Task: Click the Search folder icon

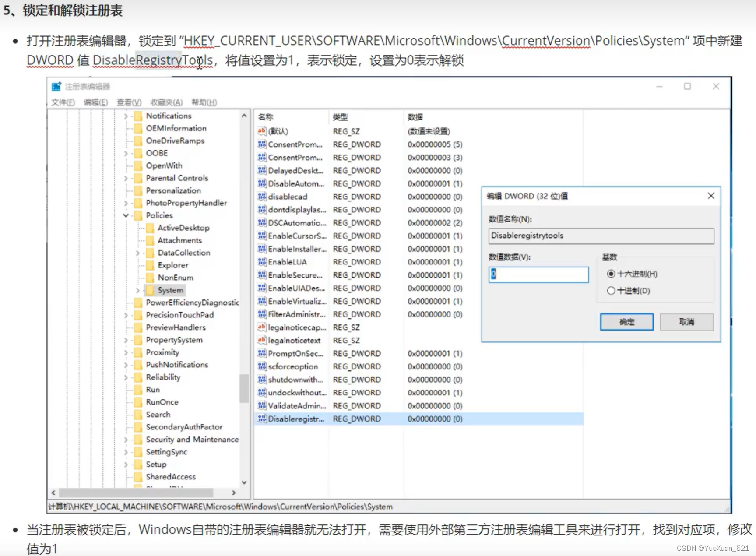Action: [x=138, y=415]
